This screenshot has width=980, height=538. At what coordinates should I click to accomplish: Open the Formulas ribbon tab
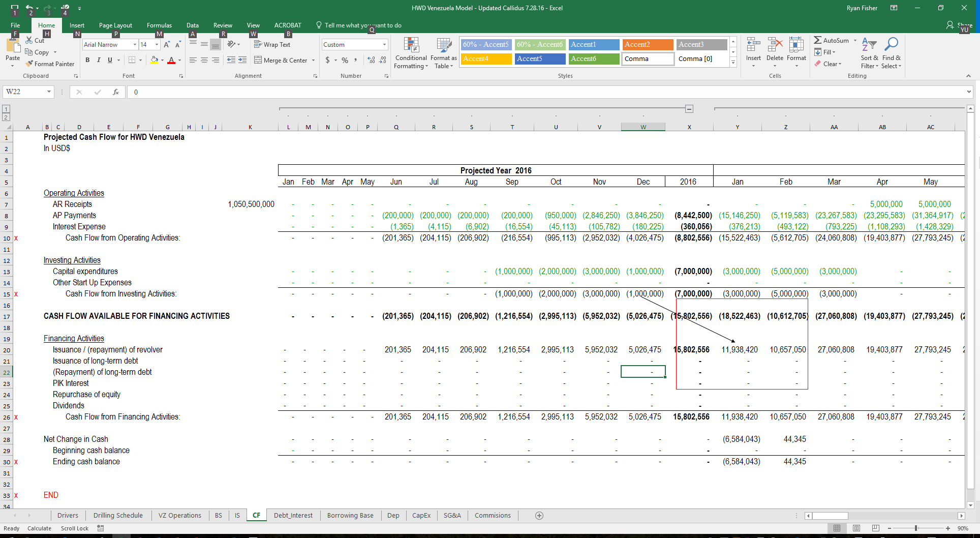click(159, 25)
